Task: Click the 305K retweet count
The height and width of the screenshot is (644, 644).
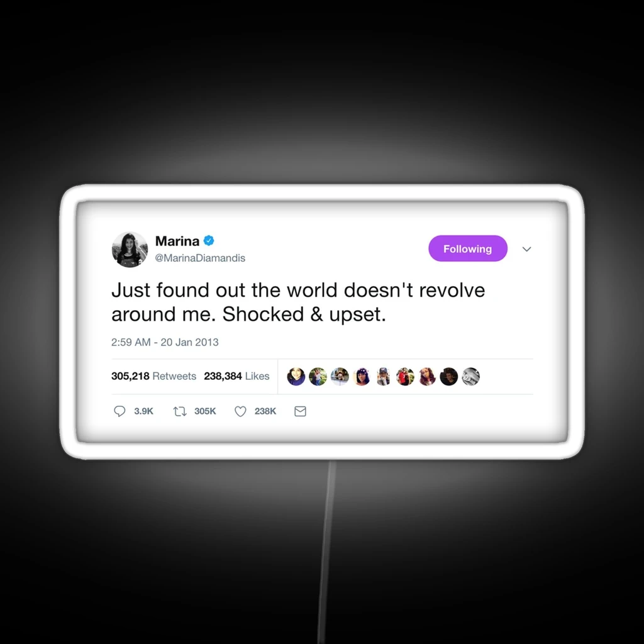Action: (206, 411)
